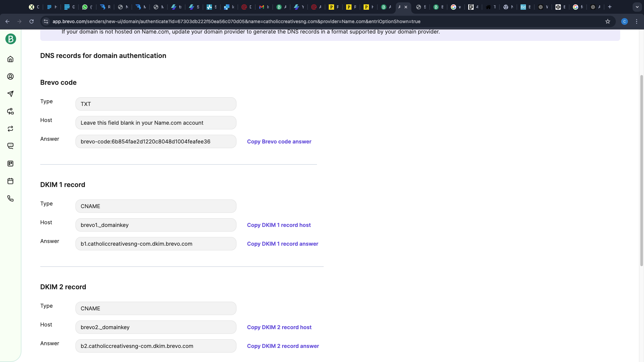The width and height of the screenshot is (644, 362).
Task: Open the Deals board icon
Action: click(10, 164)
